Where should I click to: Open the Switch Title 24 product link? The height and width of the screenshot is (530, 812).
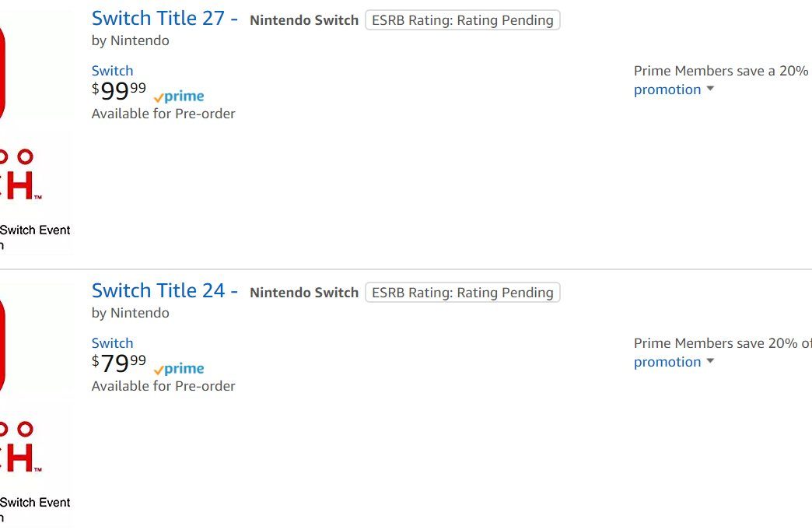(x=164, y=291)
